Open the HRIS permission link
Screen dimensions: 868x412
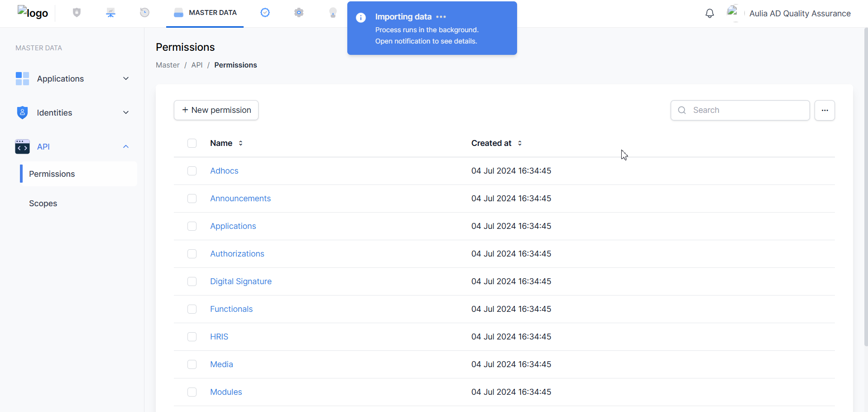pos(219,337)
